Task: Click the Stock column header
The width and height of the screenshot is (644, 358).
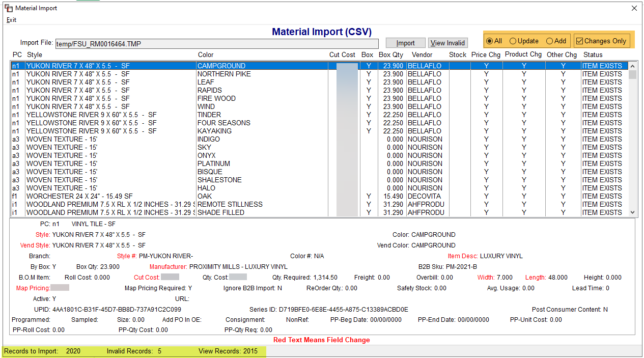Action: tap(458, 54)
